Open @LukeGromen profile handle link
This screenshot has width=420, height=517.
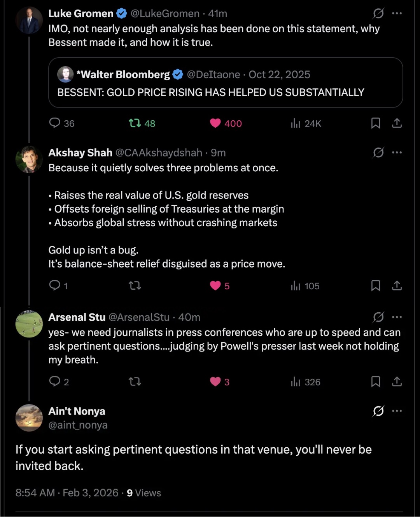click(165, 13)
